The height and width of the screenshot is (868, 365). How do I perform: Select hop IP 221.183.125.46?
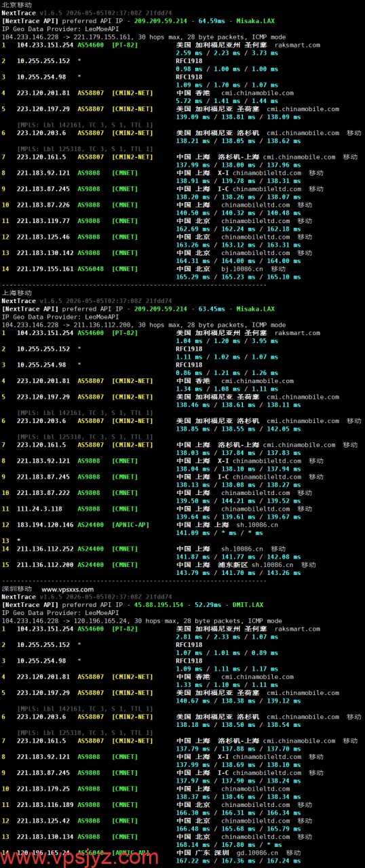(x=43, y=237)
